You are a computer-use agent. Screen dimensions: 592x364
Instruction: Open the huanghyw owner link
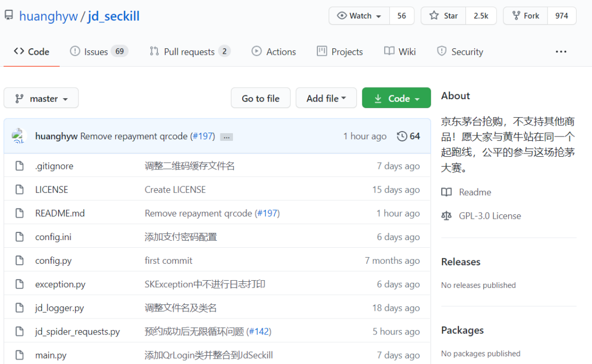[48, 16]
